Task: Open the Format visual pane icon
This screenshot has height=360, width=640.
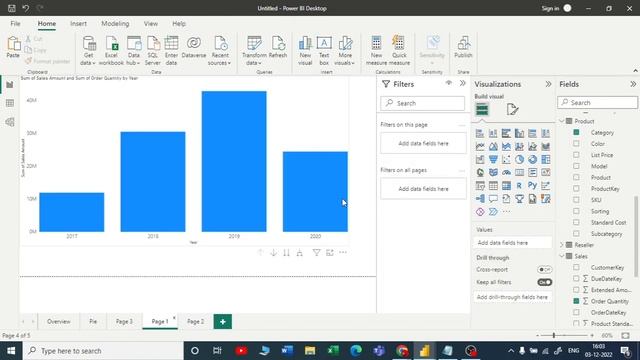Action: click(512, 109)
